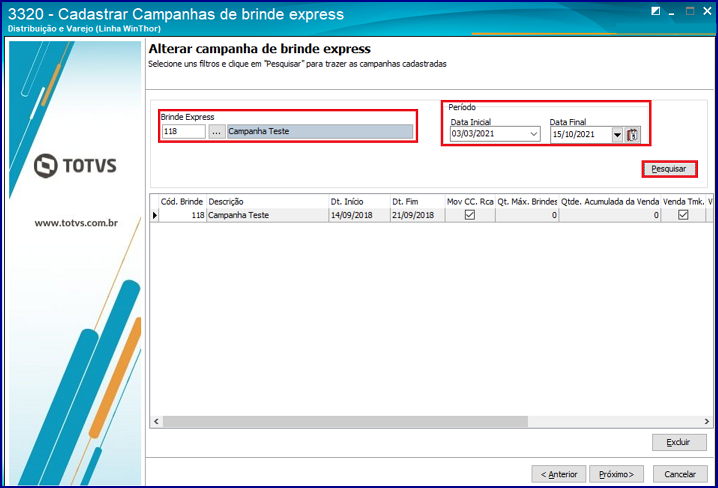Minimize the 3320 window
The image size is (718, 488).
coord(672,13)
